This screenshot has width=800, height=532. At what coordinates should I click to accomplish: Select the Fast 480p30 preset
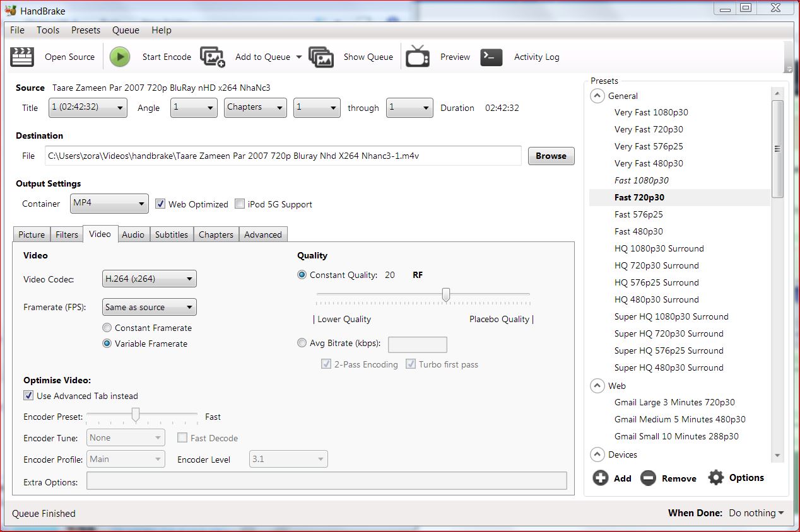(x=638, y=231)
